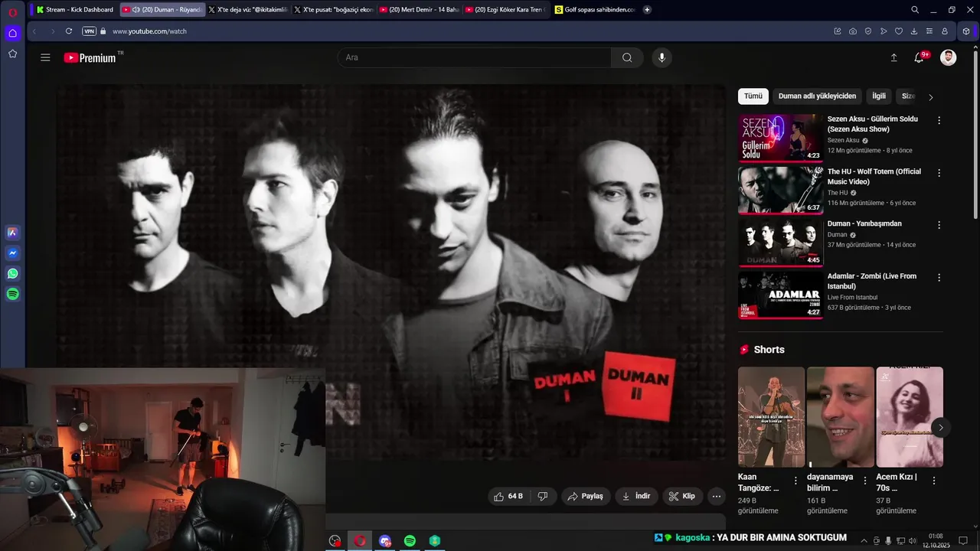Select the Tümü filter chip
This screenshot has height=551, width=980.
pyautogui.click(x=753, y=96)
